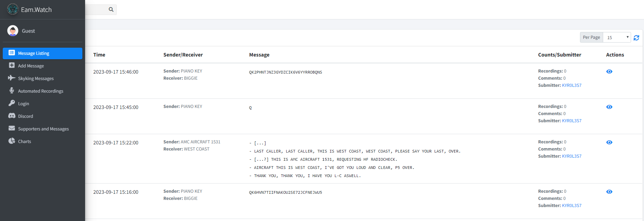Click the Actions column header
The image size is (644, 221).
click(x=615, y=55)
